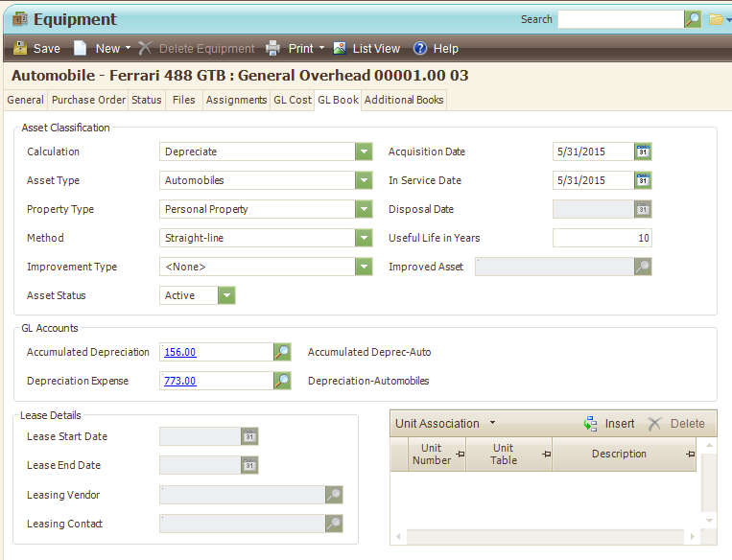732x560 pixels.
Task: Click the Useful Life in Years field
Action: click(602, 238)
